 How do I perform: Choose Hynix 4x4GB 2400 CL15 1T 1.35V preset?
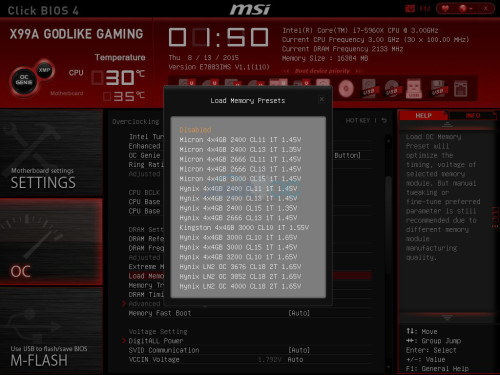(238, 208)
